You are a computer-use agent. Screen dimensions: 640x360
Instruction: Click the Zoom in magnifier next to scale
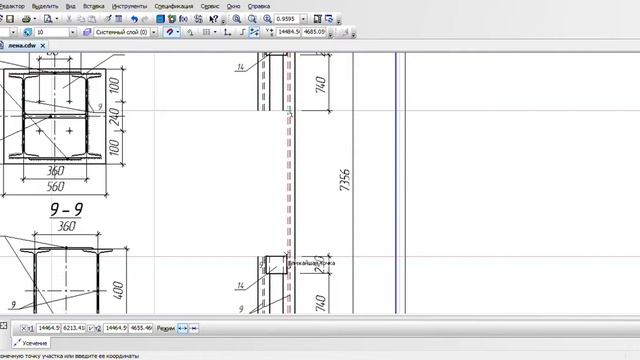click(x=267, y=19)
